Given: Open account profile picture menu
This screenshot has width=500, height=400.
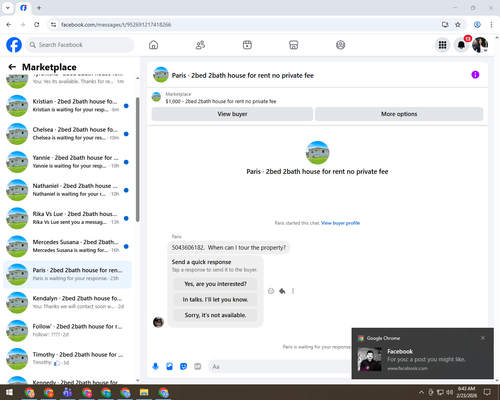Looking at the screenshot, I should [480, 45].
